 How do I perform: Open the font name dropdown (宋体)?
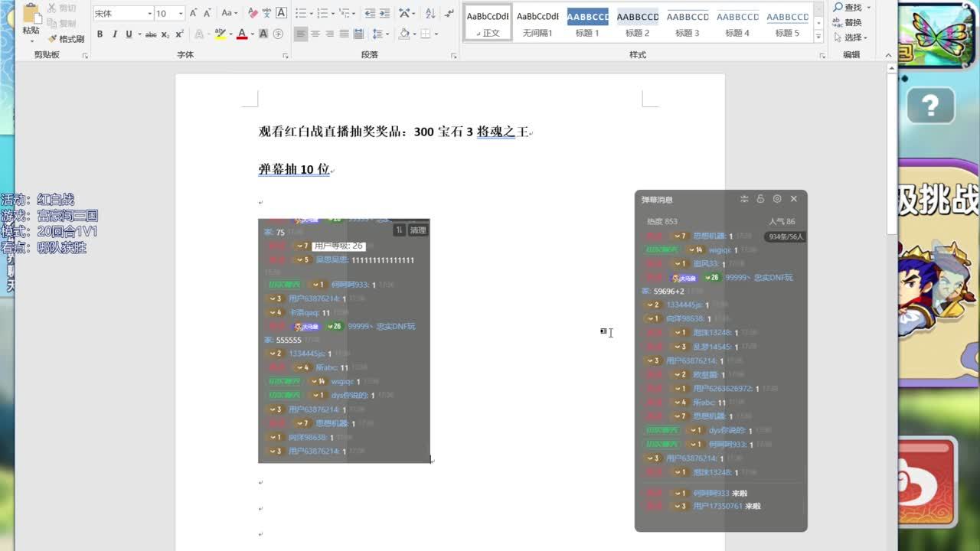click(122, 14)
